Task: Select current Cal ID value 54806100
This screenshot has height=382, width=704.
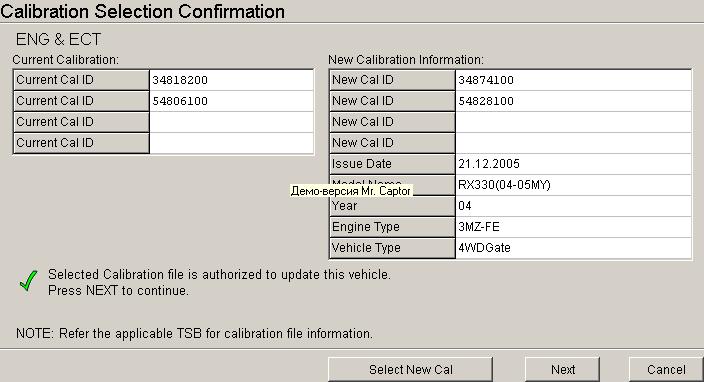Action: (231, 101)
